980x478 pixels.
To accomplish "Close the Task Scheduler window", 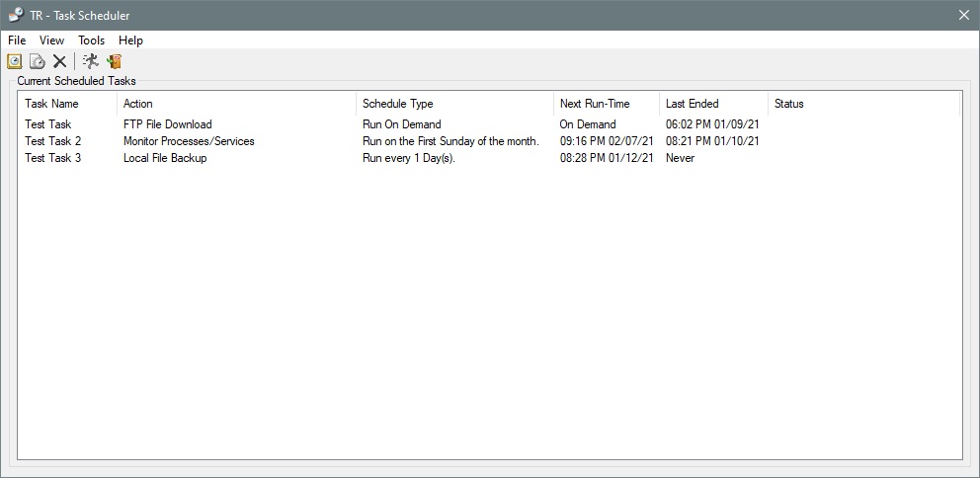I will pyautogui.click(x=964, y=15).
